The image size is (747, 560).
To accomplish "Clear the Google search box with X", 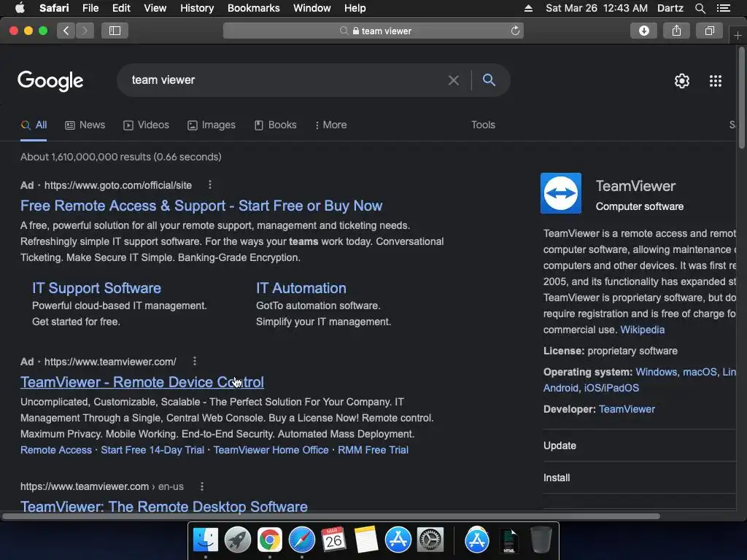I will tap(454, 80).
